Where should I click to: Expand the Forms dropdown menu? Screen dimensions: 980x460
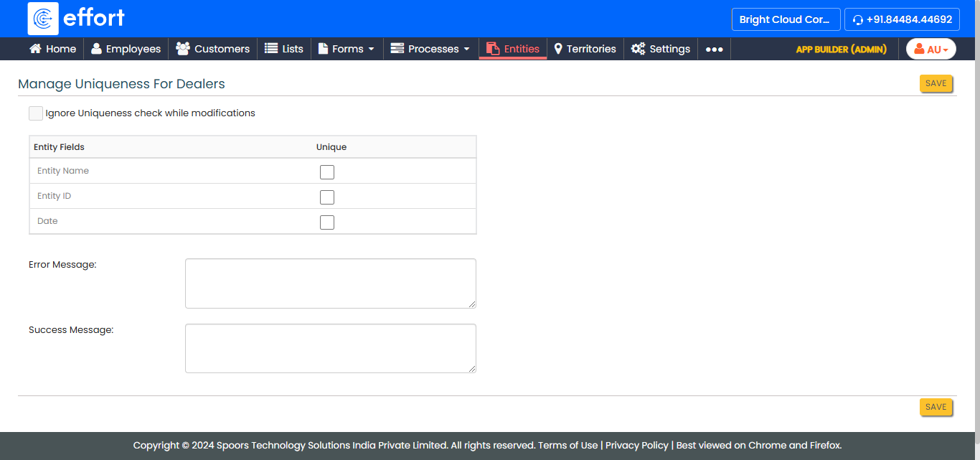click(x=347, y=49)
